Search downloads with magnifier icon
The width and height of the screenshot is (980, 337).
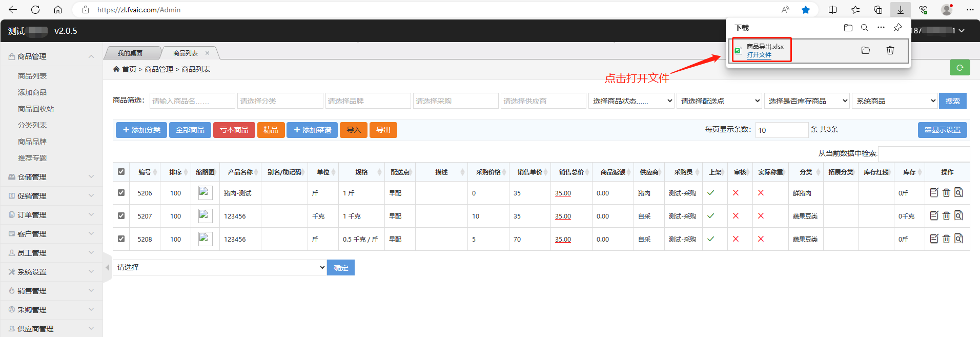(x=865, y=28)
